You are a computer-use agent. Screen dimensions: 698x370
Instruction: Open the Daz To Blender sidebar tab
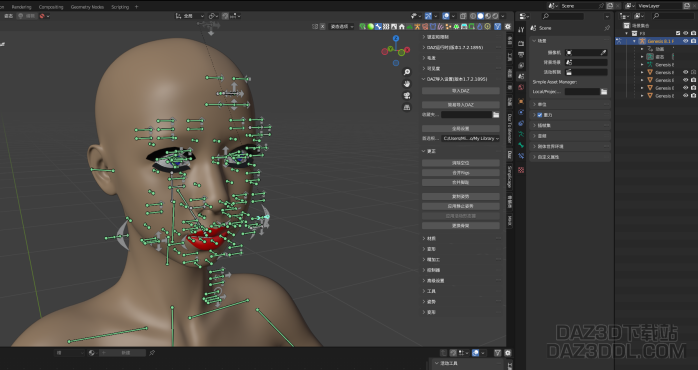tap(510, 127)
